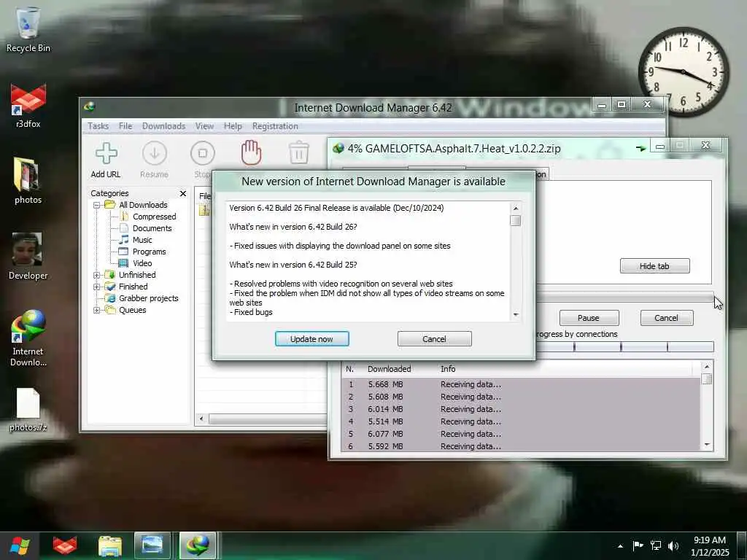Click the Resume toolbar icon
Viewport: 747px width, 560px height.
tap(155, 153)
